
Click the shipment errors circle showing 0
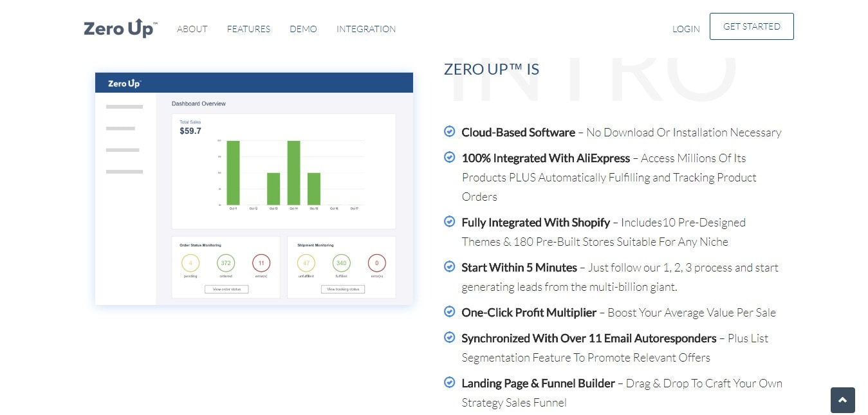point(376,263)
